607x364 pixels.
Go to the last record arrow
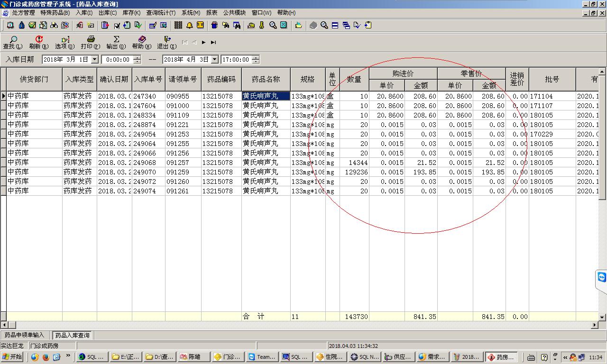point(213,42)
